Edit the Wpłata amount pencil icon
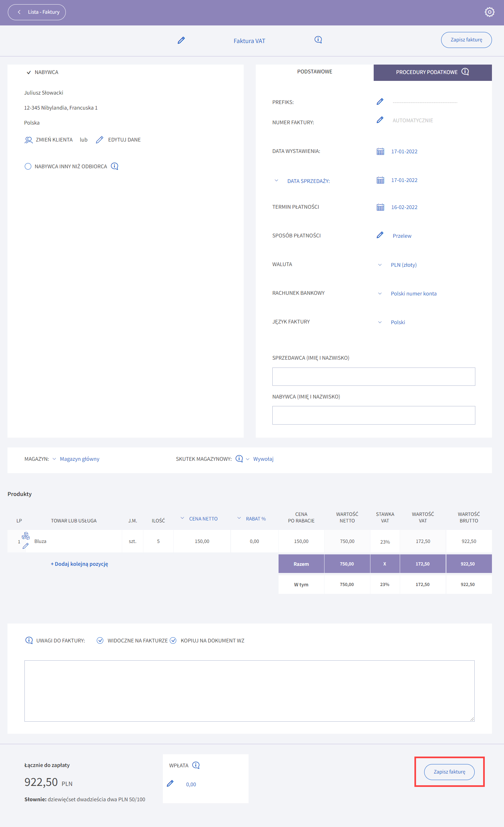 pos(170,784)
